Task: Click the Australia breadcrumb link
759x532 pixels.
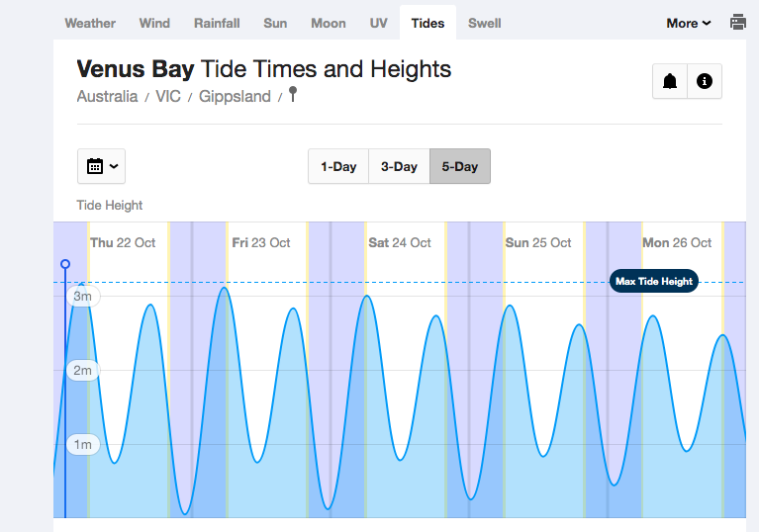Action: click(107, 97)
